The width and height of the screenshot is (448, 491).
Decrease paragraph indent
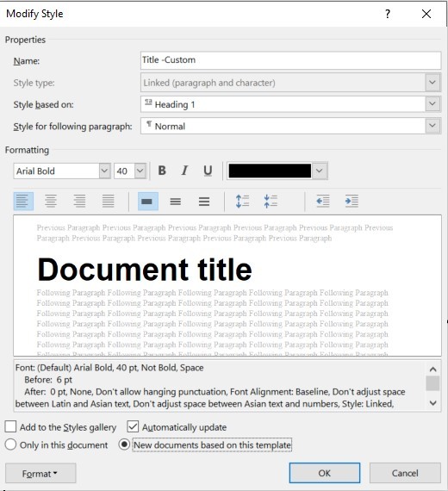[x=323, y=201]
